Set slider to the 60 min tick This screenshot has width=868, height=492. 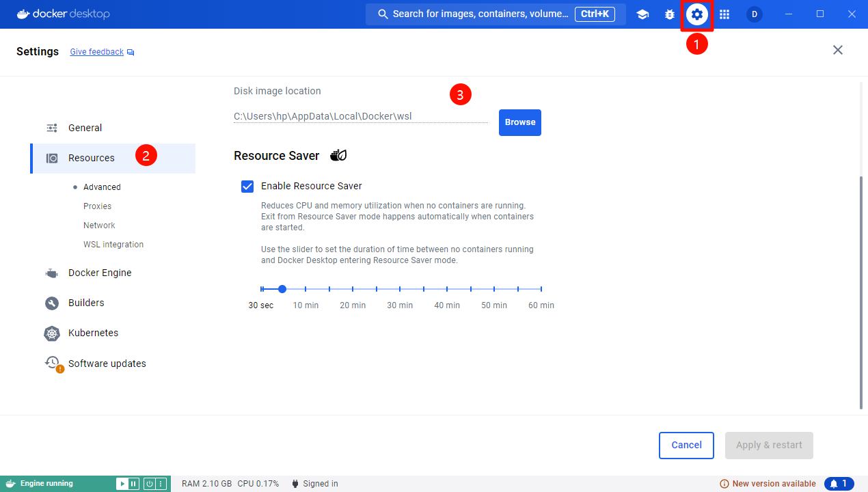click(x=541, y=289)
